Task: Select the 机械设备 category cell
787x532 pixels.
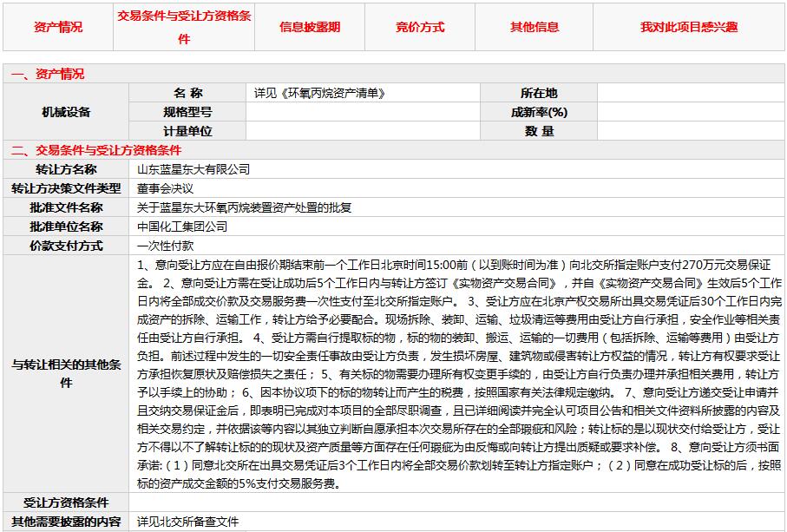Action: (x=66, y=112)
